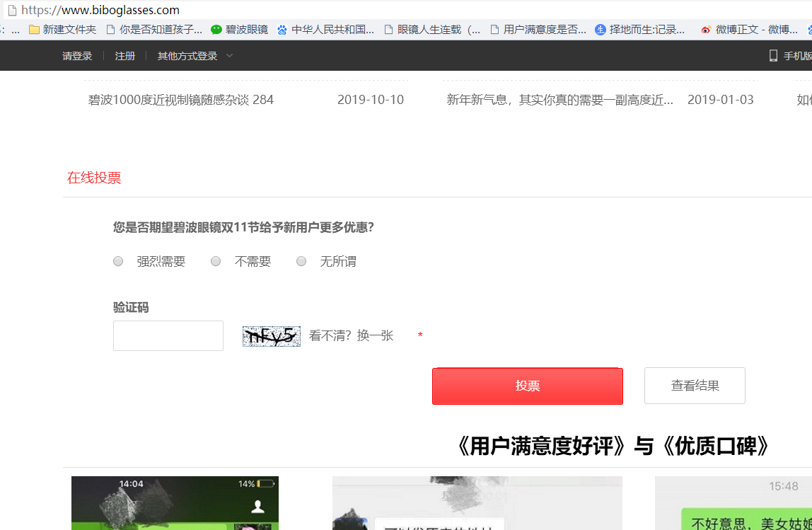The image size is (812, 530).
Task: Click the mobile phone 手机版 icon
Action: (x=773, y=55)
